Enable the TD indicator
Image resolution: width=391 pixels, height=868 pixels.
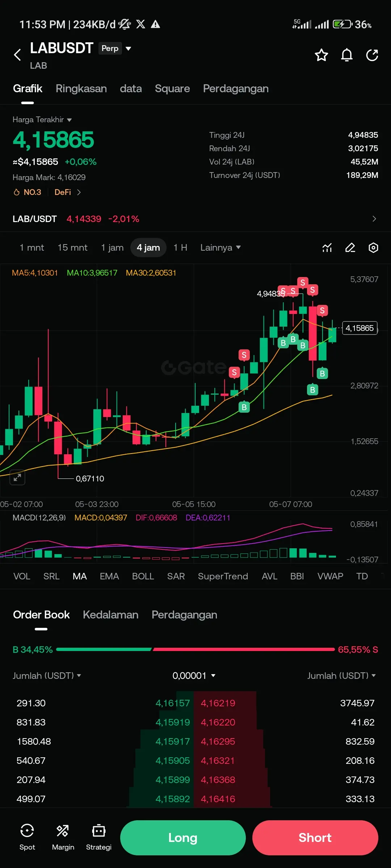pos(362,576)
